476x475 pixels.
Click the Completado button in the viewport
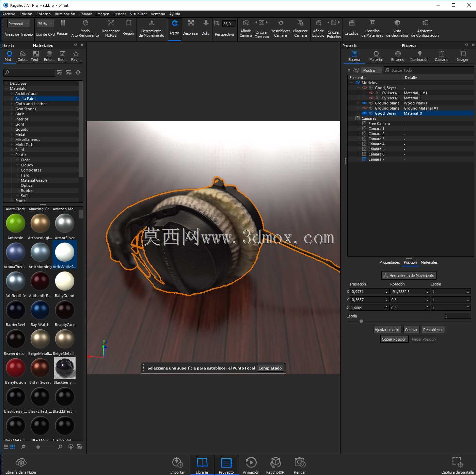pyautogui.click(x=270, y=368)
